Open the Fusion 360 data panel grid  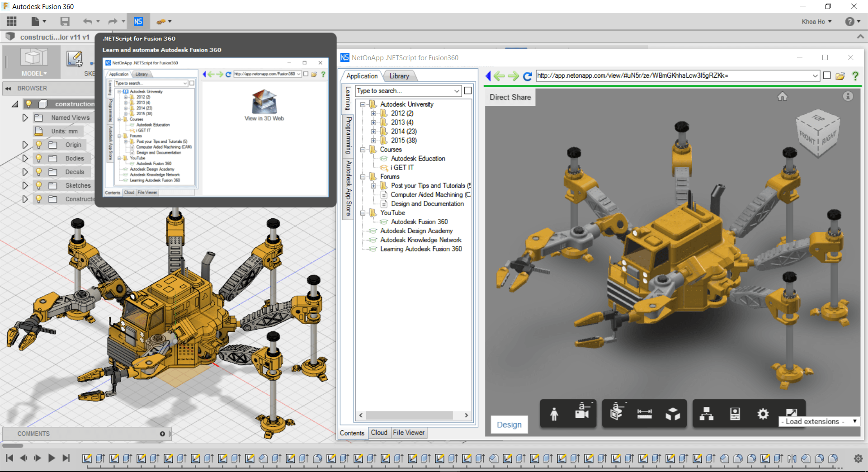[12, 21]
